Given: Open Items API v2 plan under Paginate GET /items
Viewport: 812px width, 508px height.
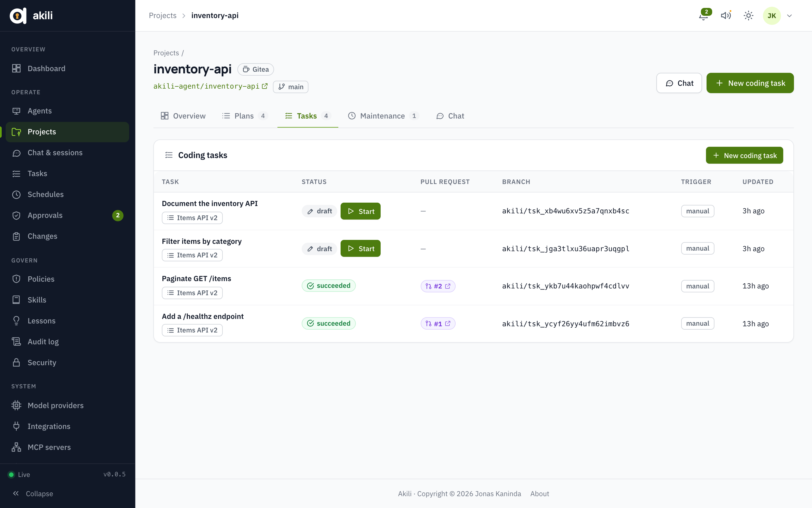Looking at the screenshot, I should (x=192, y=293).
